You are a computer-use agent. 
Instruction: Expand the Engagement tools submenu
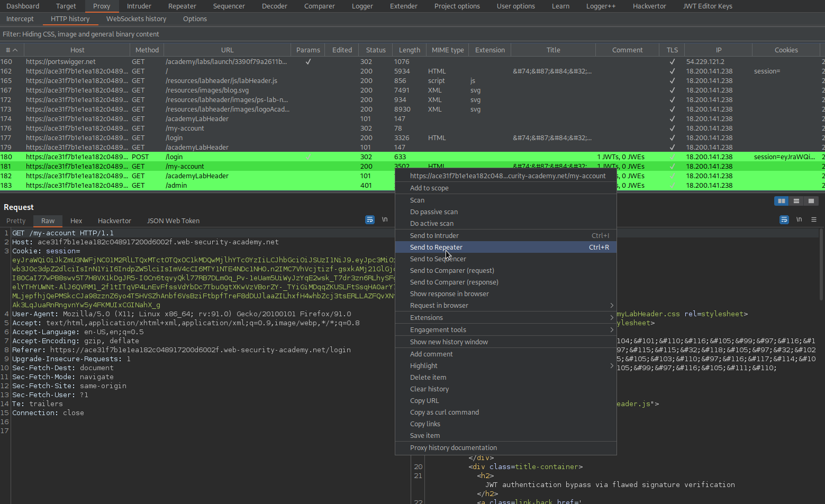[505, 330]
